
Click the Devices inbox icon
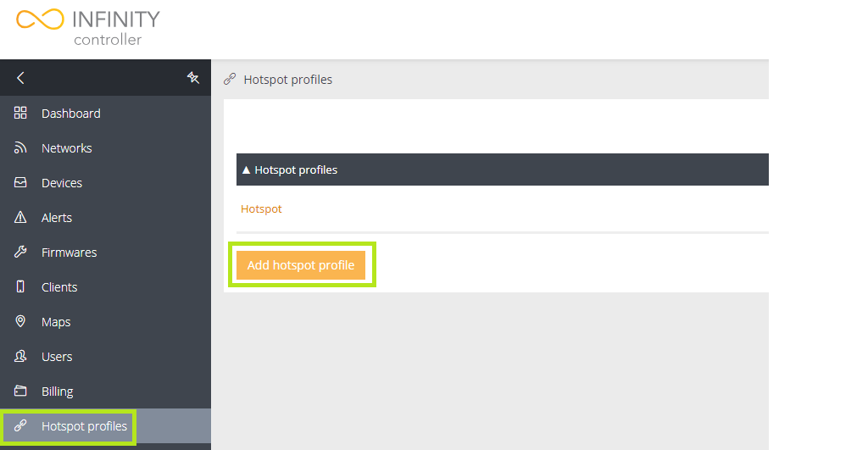[21, 183]
